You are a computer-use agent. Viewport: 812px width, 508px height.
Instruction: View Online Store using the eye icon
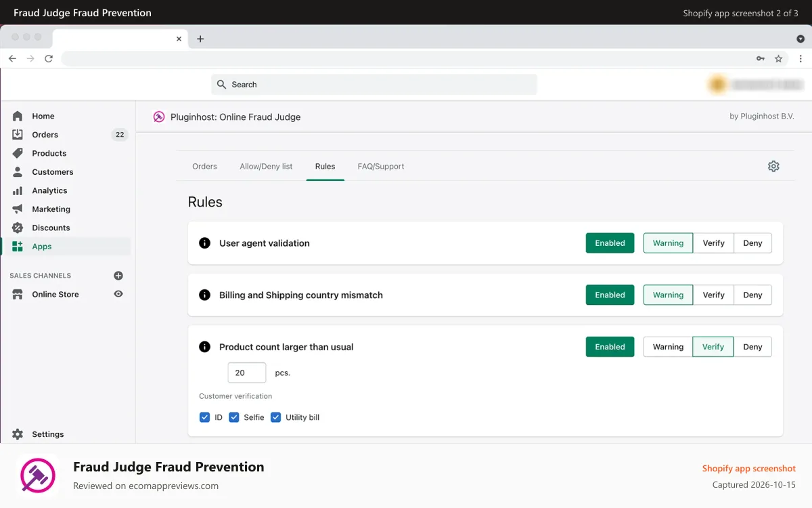118,294
